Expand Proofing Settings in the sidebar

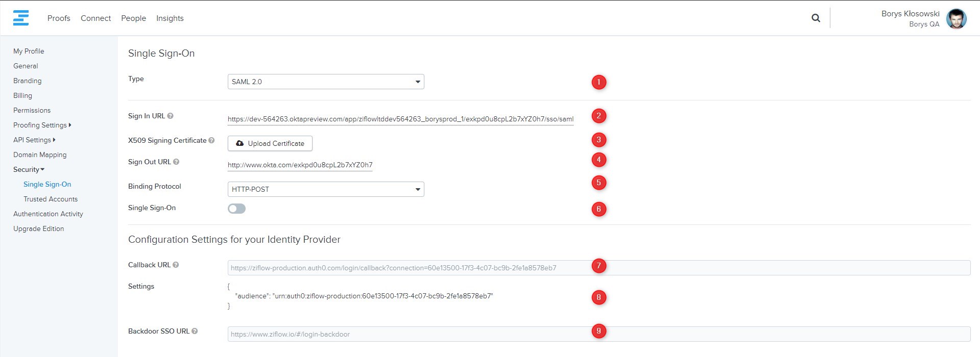pyautogui.click(x=42, y=125)
